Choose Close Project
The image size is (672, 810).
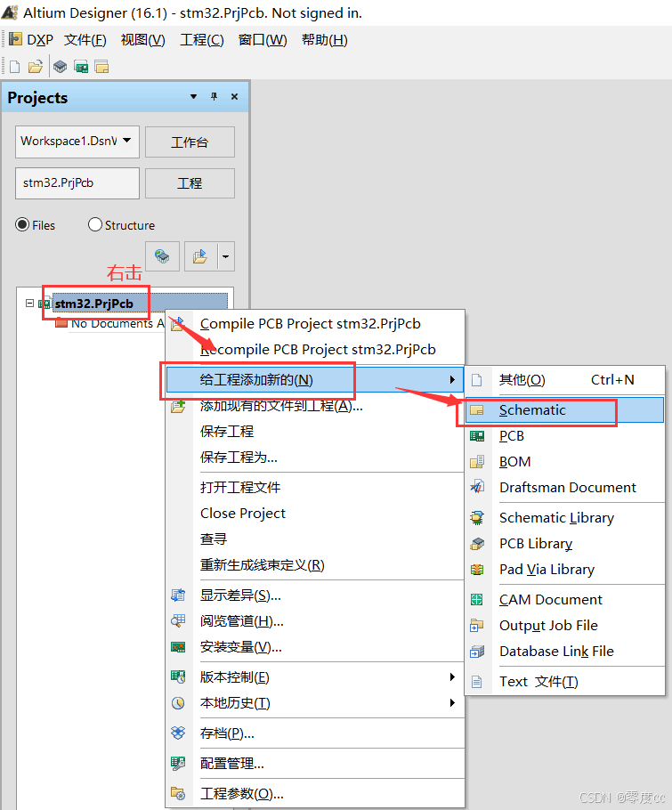pyautogui.click(x=243, y=513)
